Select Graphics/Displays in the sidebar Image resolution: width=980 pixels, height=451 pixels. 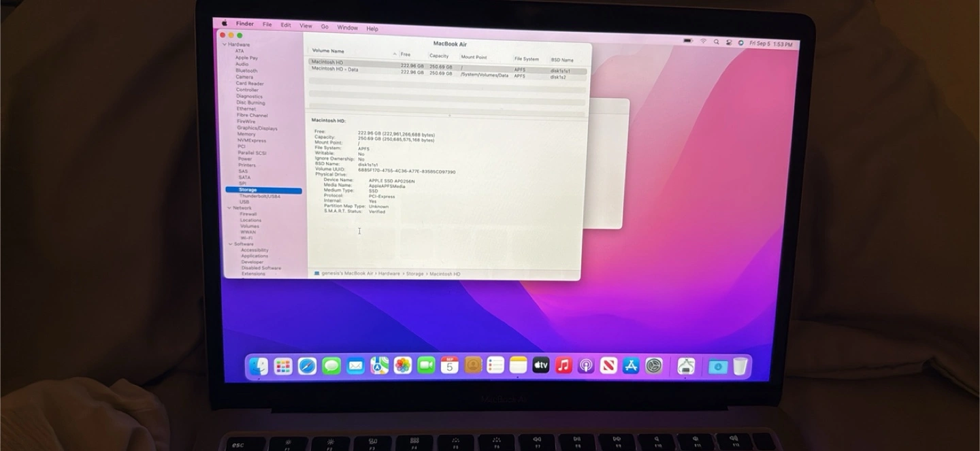pos(257,128)
